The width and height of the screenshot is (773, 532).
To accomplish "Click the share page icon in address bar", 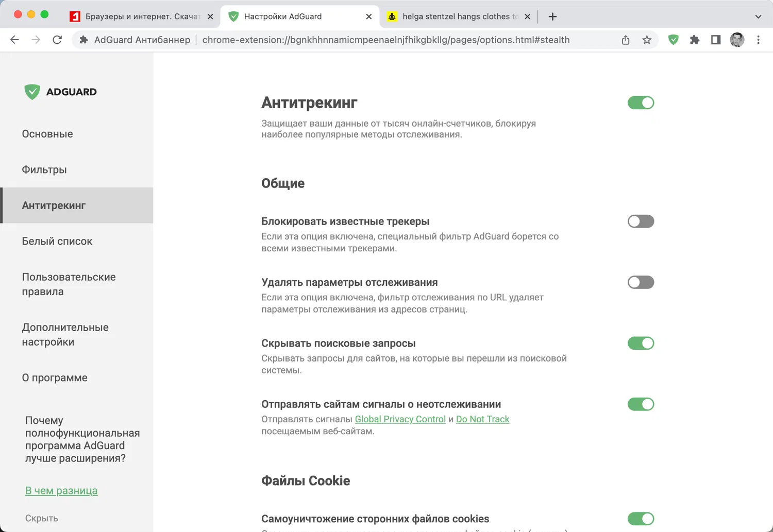I will 626,40.
